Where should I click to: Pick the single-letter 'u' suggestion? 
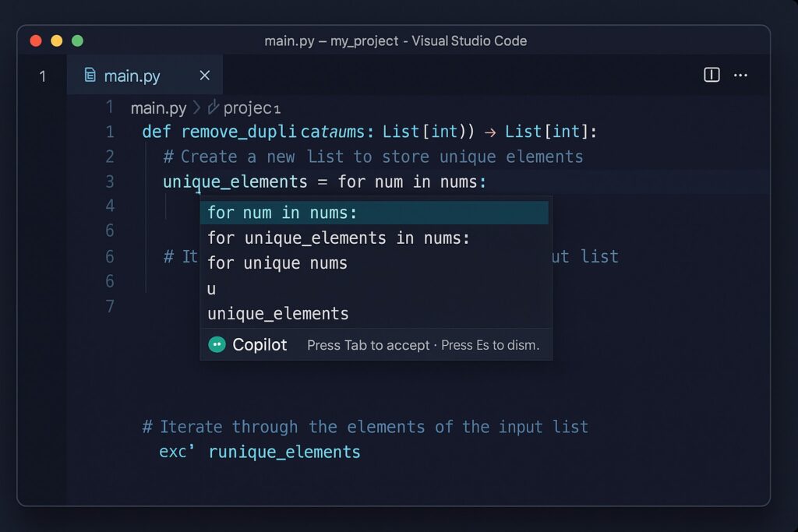[x=374, y=288]
